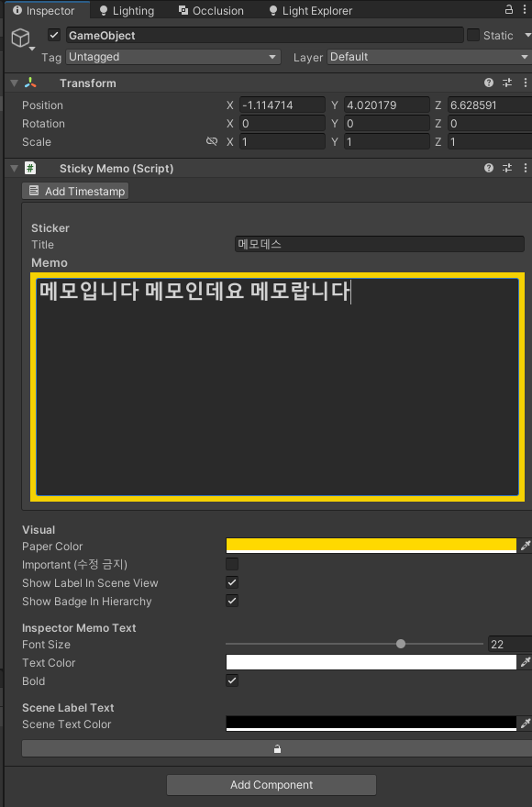
Task: Click the Font Size label
Action: tap(46, 645)
